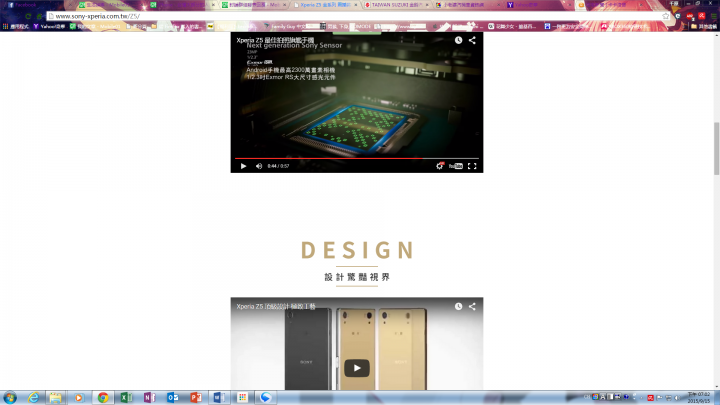Open Windows Media Player from taskbar
Screen dimensions: 720x405
(x=79, y=397)
